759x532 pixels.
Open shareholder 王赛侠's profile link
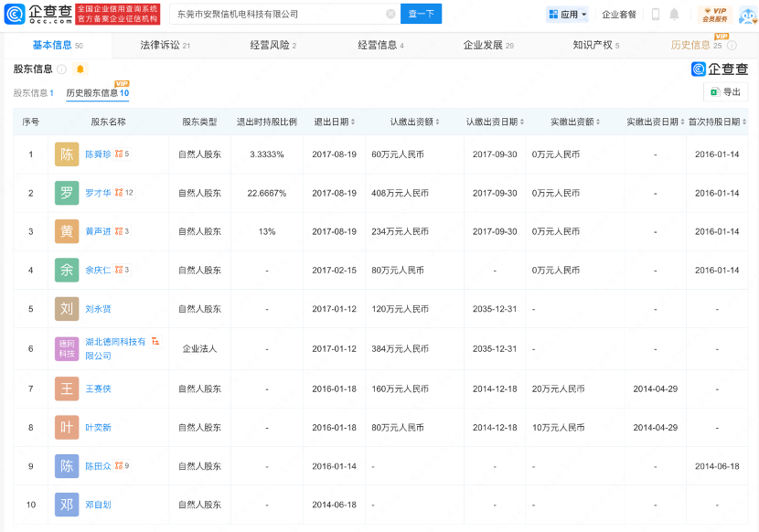click(x=98, y=388)
